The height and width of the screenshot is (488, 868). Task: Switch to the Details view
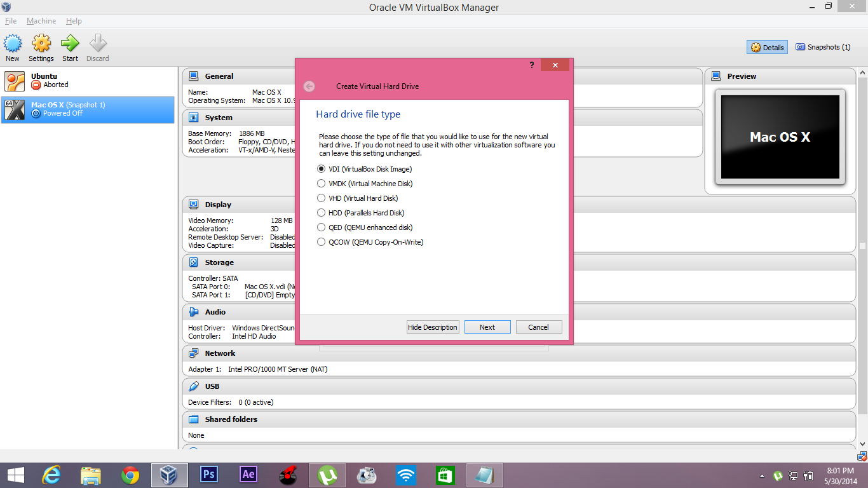coord(768,47)
